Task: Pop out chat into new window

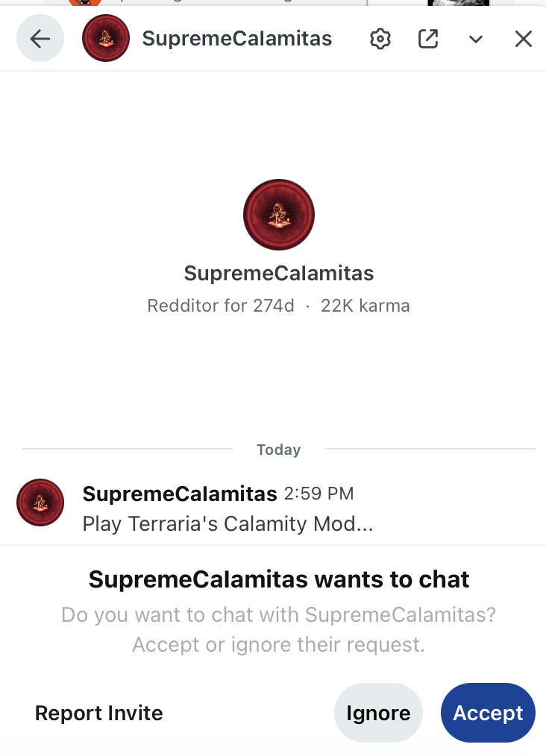Action: 428,39
